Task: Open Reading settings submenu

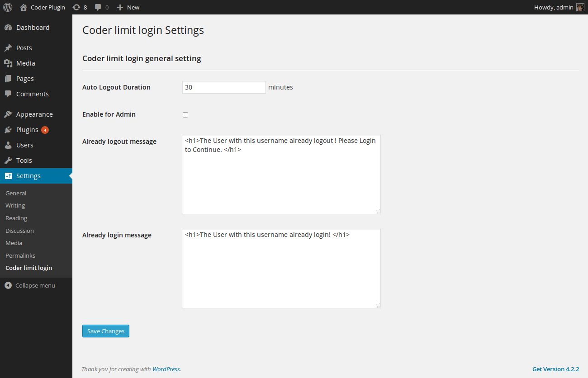Action: [16, 218]
